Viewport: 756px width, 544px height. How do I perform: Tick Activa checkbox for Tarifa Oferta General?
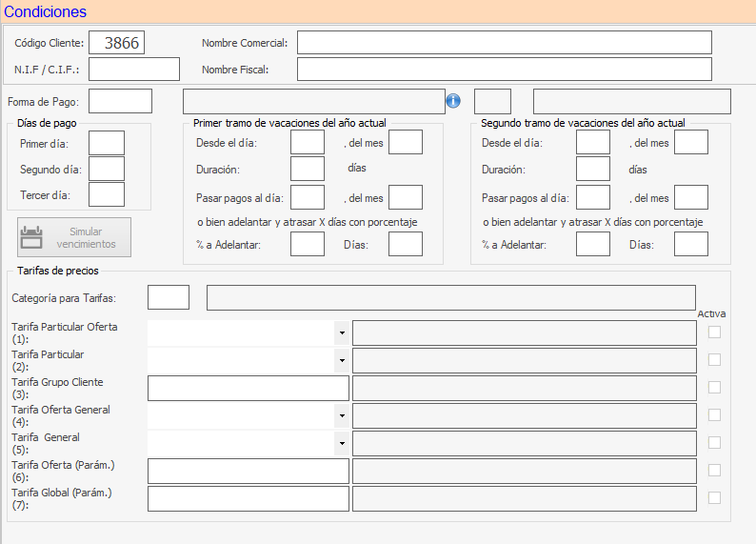click(714, 414)
